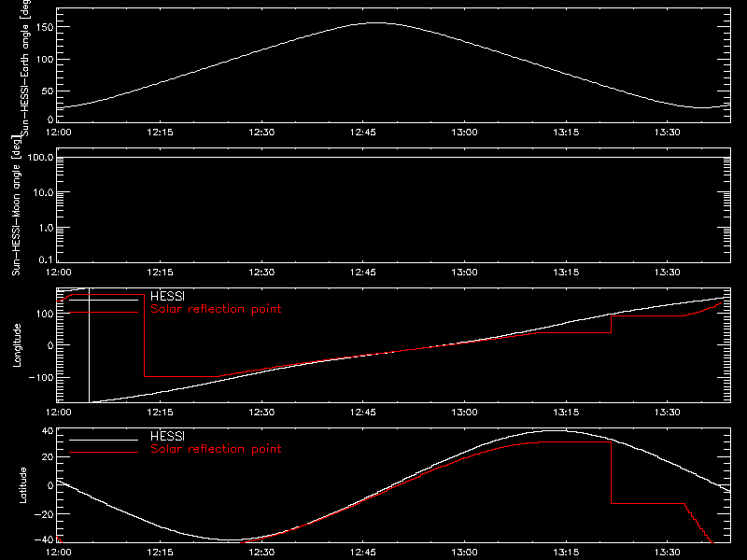Click the Longitude axis title

(x=17, y=345)
